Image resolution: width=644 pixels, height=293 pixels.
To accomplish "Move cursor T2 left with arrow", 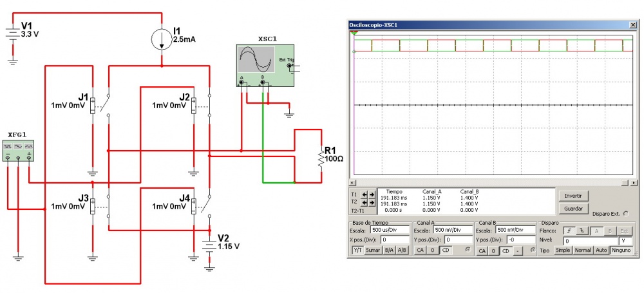I will point(363,203).
